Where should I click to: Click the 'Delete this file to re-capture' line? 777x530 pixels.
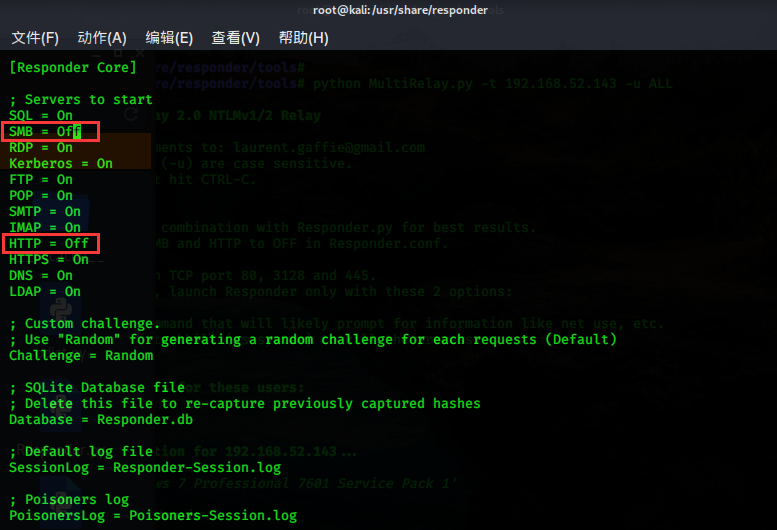245,404
